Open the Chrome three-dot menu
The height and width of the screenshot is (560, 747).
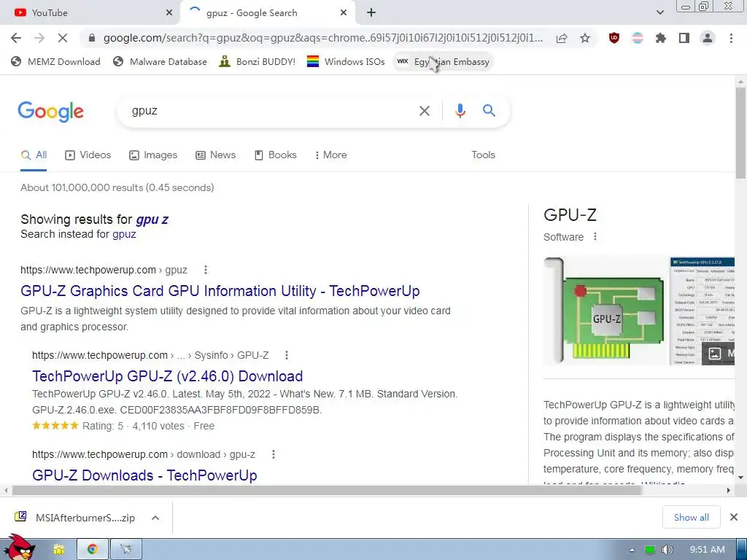[x=731, y=38]
